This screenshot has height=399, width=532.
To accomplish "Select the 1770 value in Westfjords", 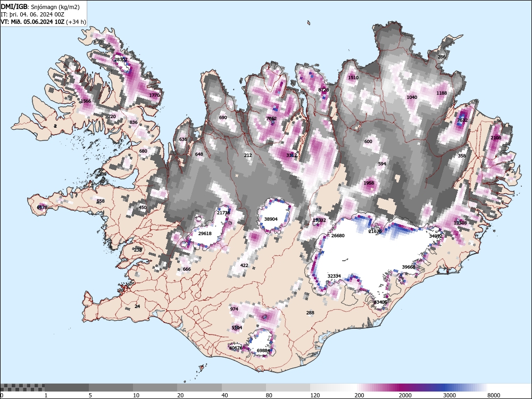I will tap(154, 95).
